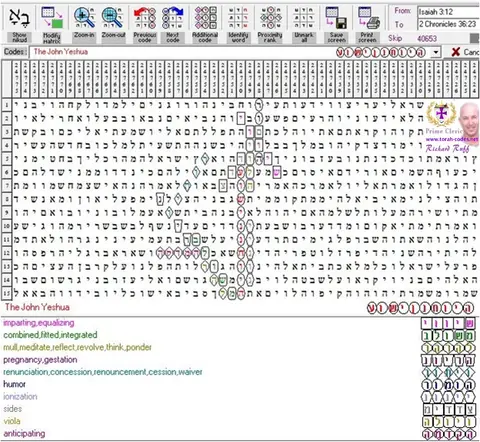Click the Save screen icon
Viewport: 480px width, 442px height.
point(336,18)
